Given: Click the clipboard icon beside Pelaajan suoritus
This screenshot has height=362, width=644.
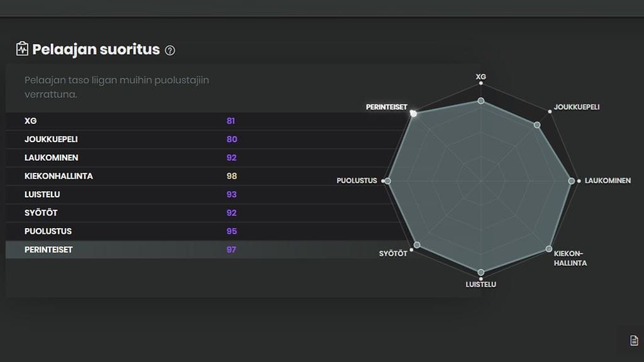Looking at the screenshot, I should pos(23,49).
